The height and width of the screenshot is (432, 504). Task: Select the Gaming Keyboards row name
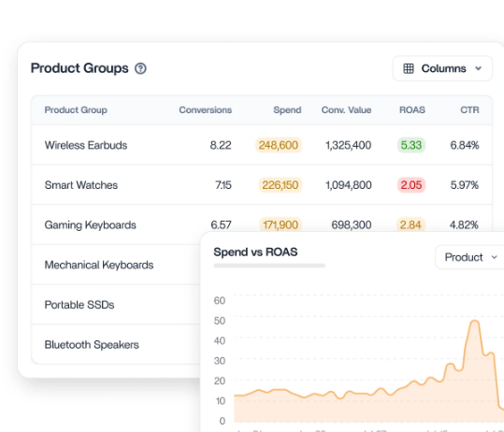click(91, 225)
